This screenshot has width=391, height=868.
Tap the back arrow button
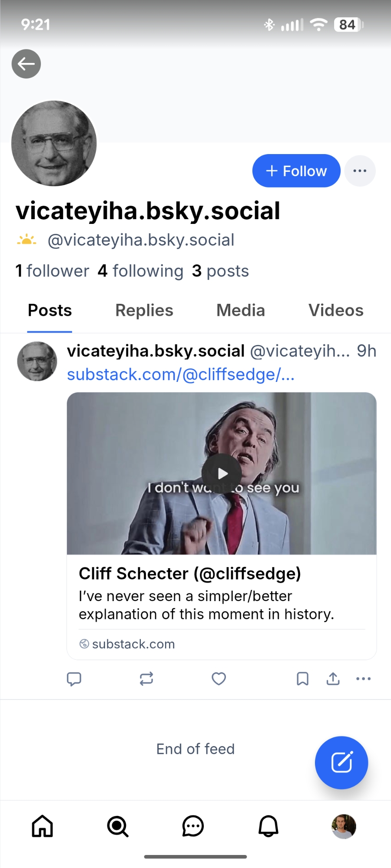click(x=26, y=64)
